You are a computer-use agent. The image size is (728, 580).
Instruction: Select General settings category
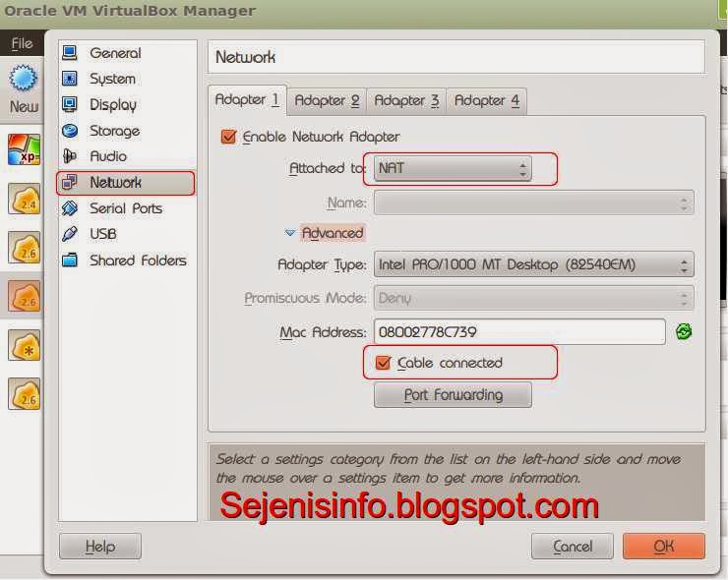pos(126,53)
